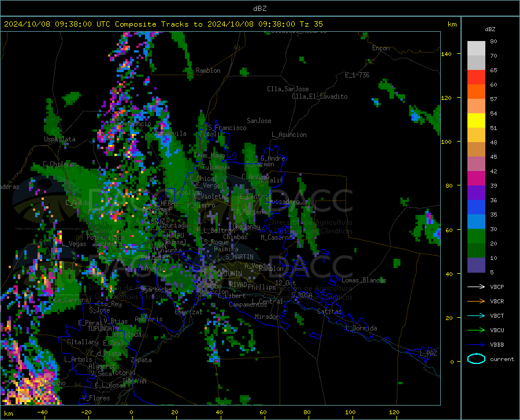
Task: Click the blue VBBB arrow legend icon
Action: pos(476,345)
